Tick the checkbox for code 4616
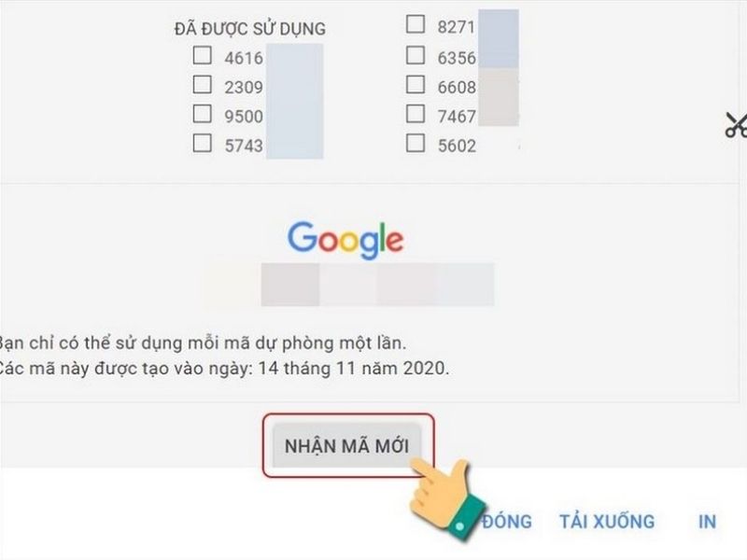 [x=203, y=55]
